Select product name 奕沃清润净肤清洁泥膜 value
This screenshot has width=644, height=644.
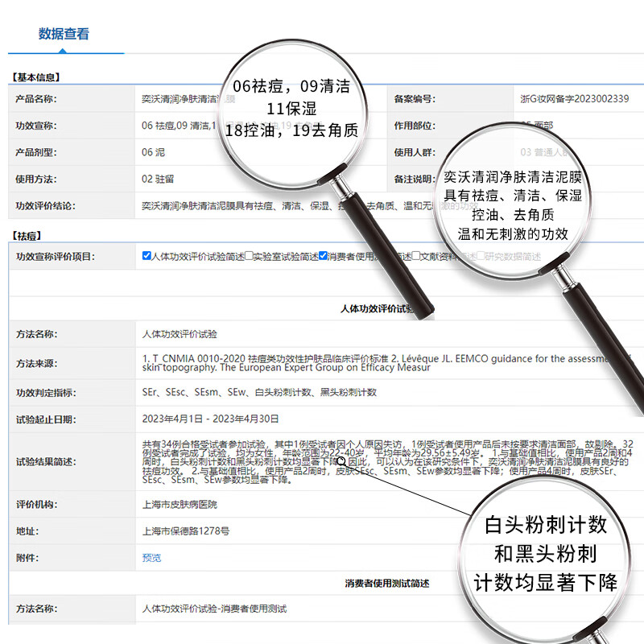pyautogui.click(x=188, y=99)
